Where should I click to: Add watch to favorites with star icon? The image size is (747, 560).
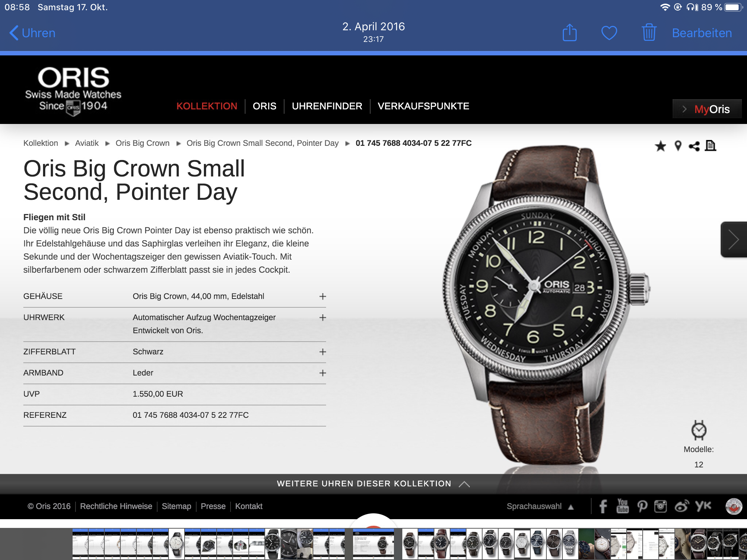point(660,146)
